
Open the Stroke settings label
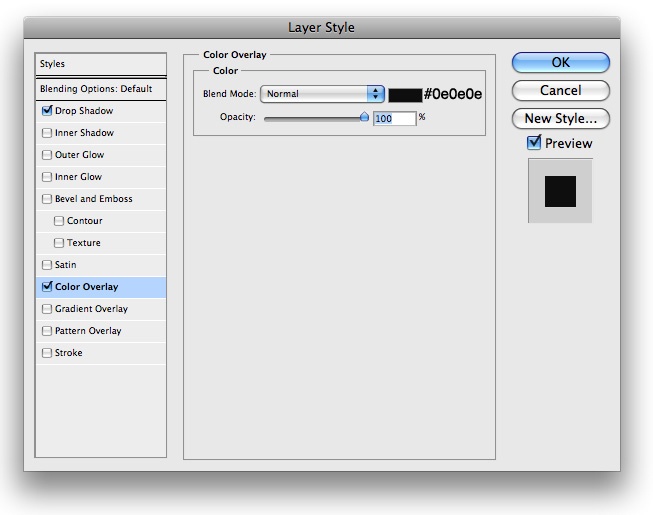(x=69, y=353)
